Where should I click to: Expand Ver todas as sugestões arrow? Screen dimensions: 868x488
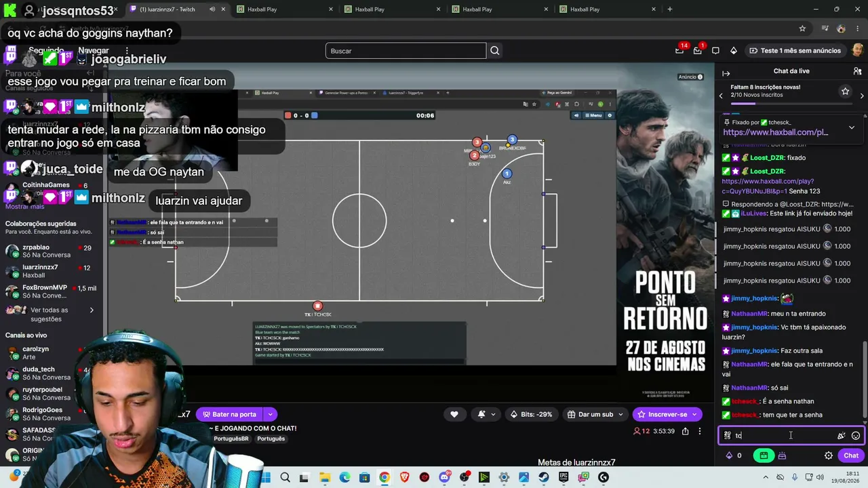point(92,310)
